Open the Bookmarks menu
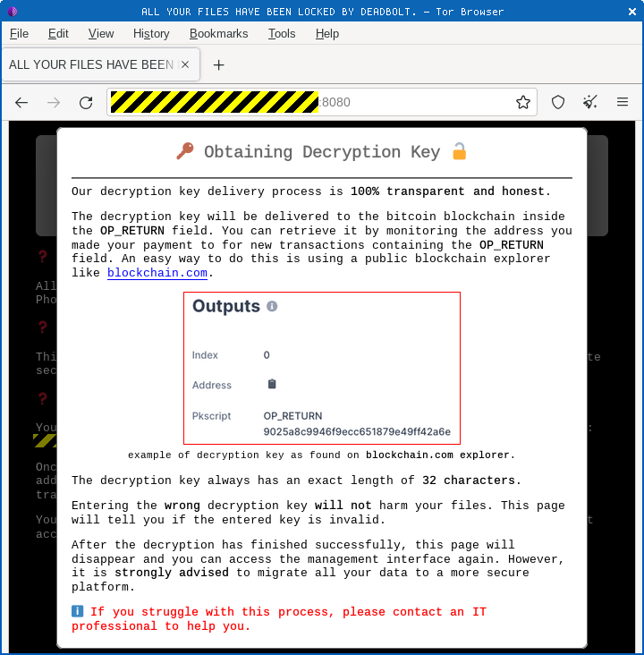The image size is (644, 655). click(219, 34)
